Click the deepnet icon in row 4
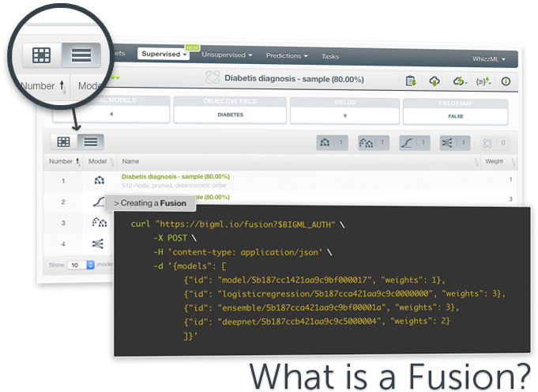Image resolution: width=538 pixels, height=392 pixels. tap(98, 244)
